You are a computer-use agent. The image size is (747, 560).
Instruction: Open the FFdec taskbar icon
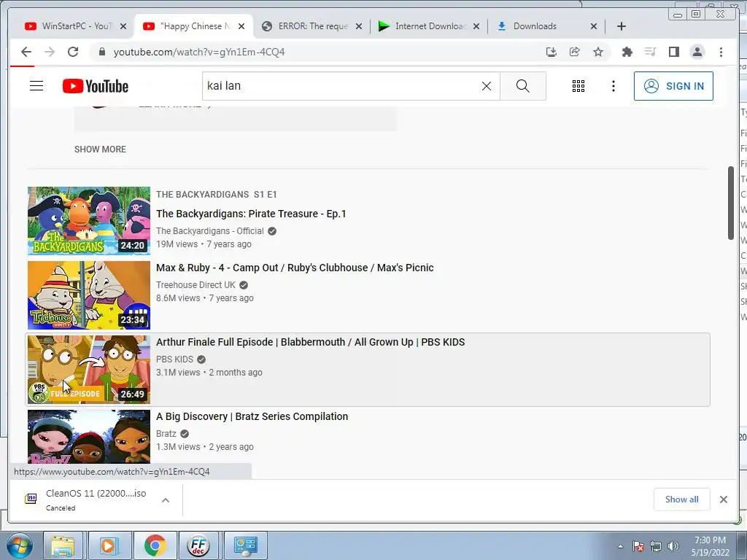[x=198, y=545]
